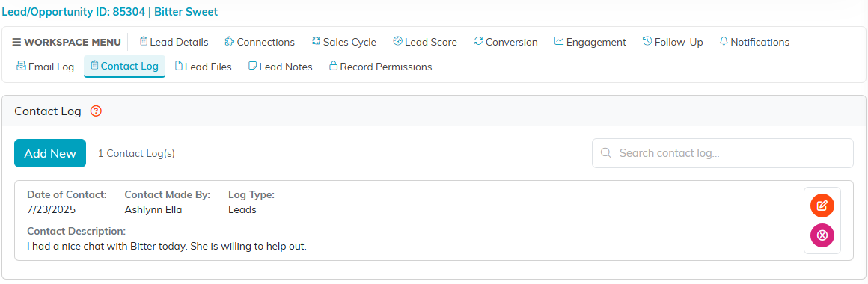This screenshot has height=284, width=868.
Task: Open the Record Permissions tab
Action: click(380, 67)
